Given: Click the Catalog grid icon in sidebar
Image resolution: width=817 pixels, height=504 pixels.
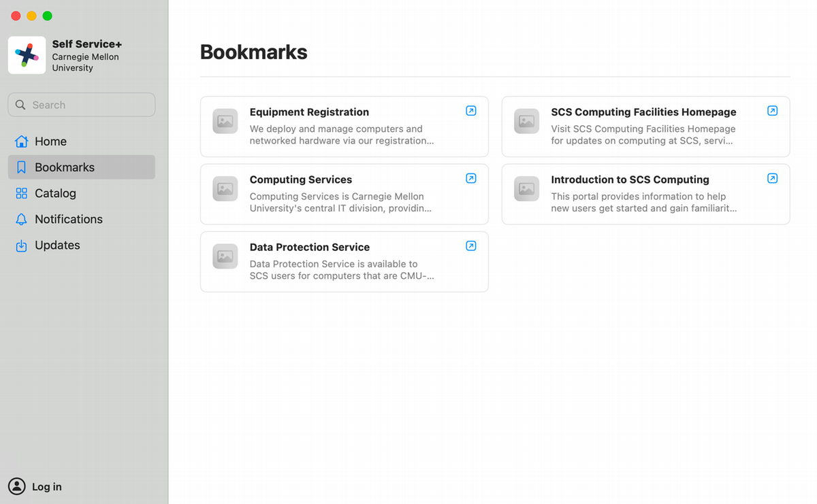Looking at the screenshot, I should pyautogui.click(x=22, y=193).
